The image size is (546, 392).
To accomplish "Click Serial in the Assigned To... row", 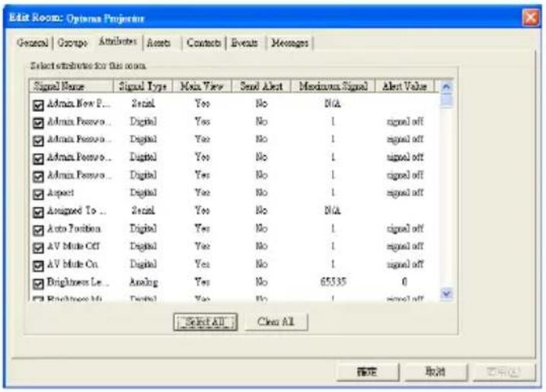I will [x=143, y=210].
